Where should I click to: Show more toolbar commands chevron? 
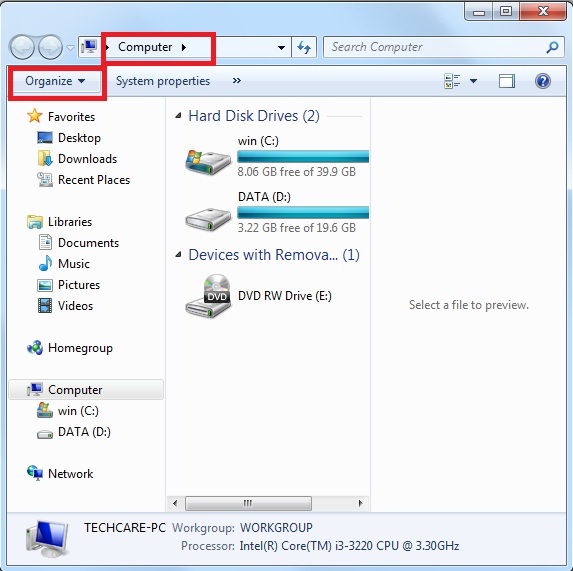pos(237,80)
